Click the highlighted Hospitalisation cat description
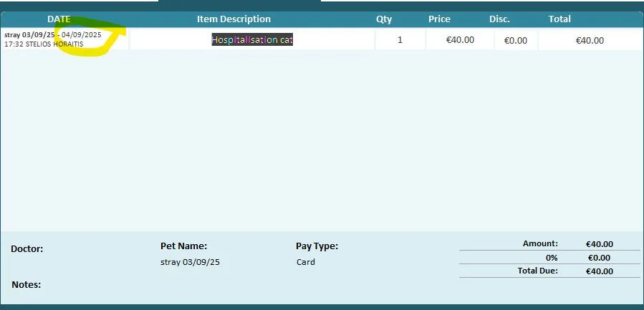The image size is (644, 310). 252,40
